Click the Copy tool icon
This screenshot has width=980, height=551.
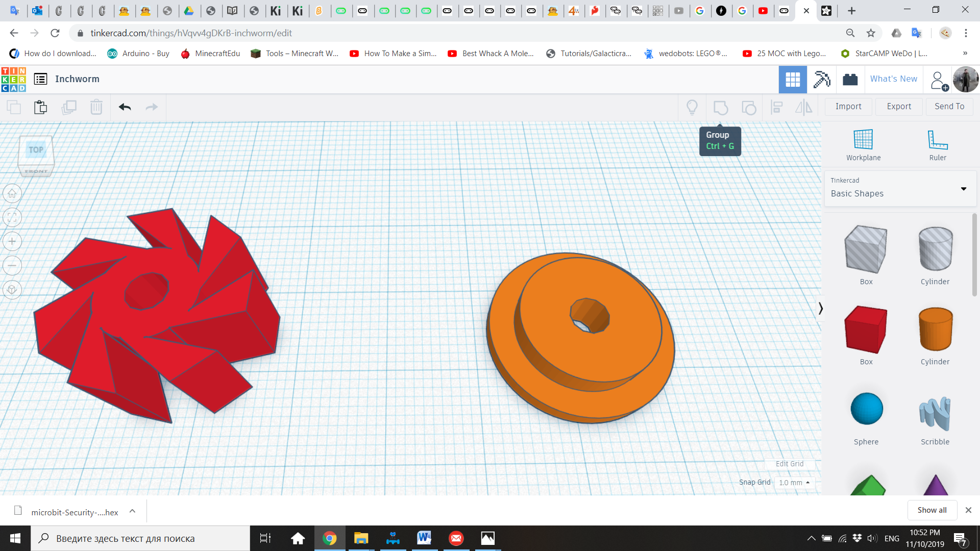click(x=14, y=107)
